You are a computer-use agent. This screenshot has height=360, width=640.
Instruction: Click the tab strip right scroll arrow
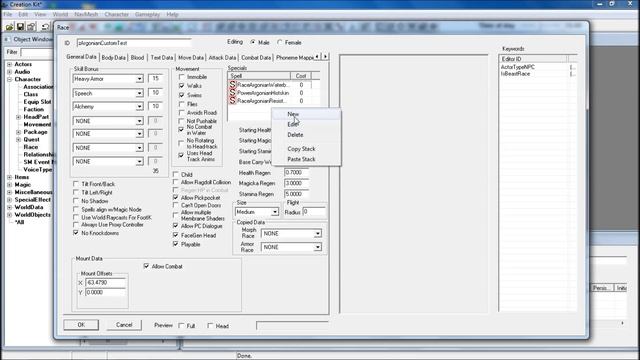point(325,56)
